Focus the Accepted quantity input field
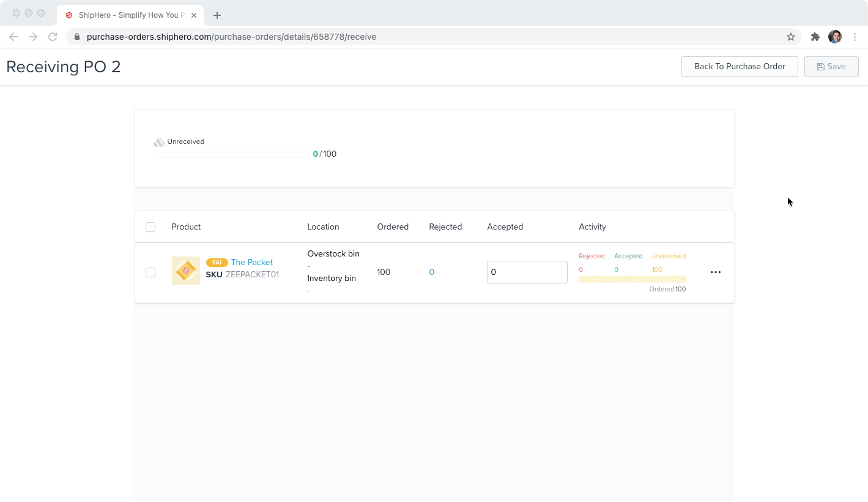Screen dimensions: 868x502 [x=527, y=272]
